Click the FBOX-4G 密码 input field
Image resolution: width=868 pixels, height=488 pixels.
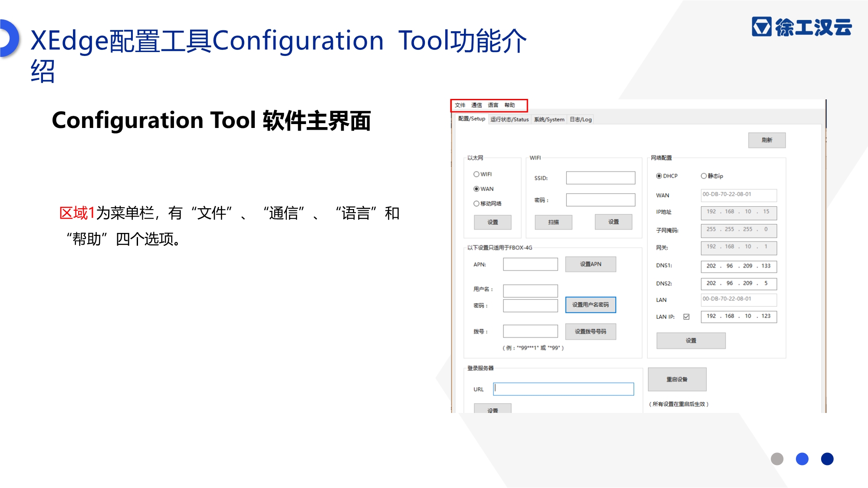click(530, 306)
